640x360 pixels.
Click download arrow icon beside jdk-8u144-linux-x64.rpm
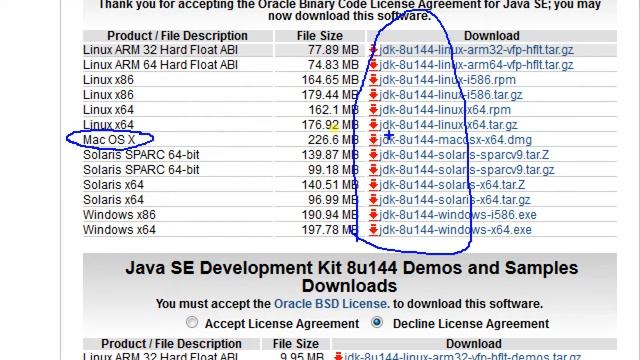coord(373,110)
